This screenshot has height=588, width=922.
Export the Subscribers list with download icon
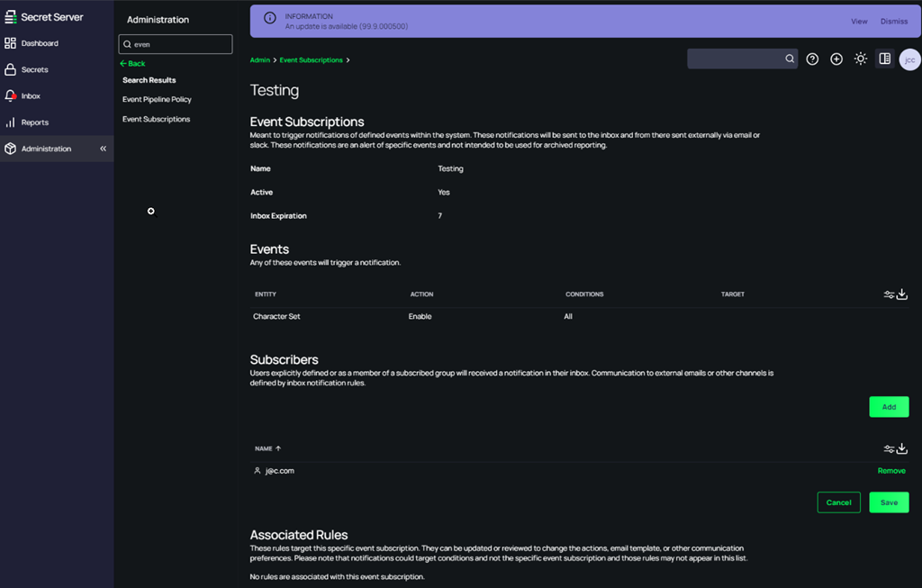(x=902, y=448)
